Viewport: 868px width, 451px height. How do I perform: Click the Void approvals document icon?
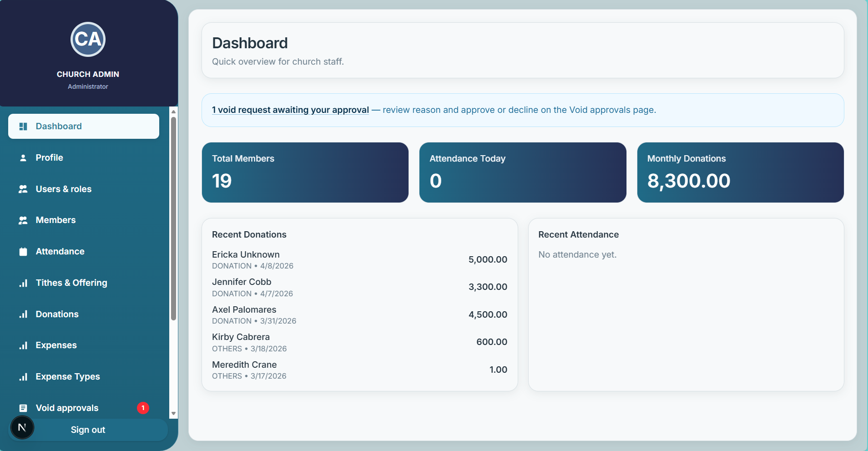(x=23, y=408)
